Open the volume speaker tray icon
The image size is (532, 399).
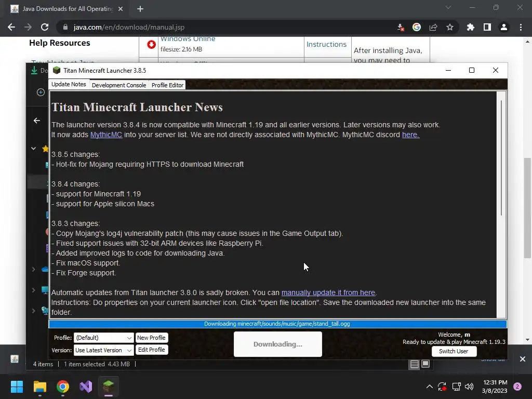click(x=469, y=387)
